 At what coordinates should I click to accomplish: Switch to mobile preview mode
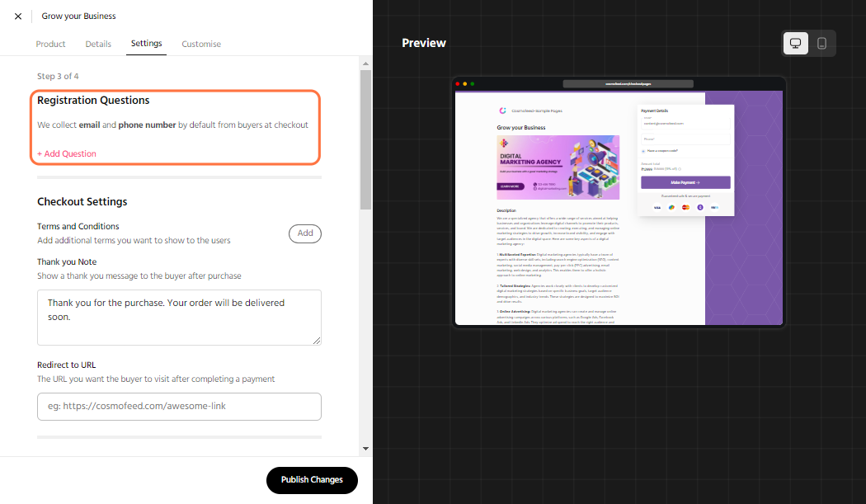point(821,43)
